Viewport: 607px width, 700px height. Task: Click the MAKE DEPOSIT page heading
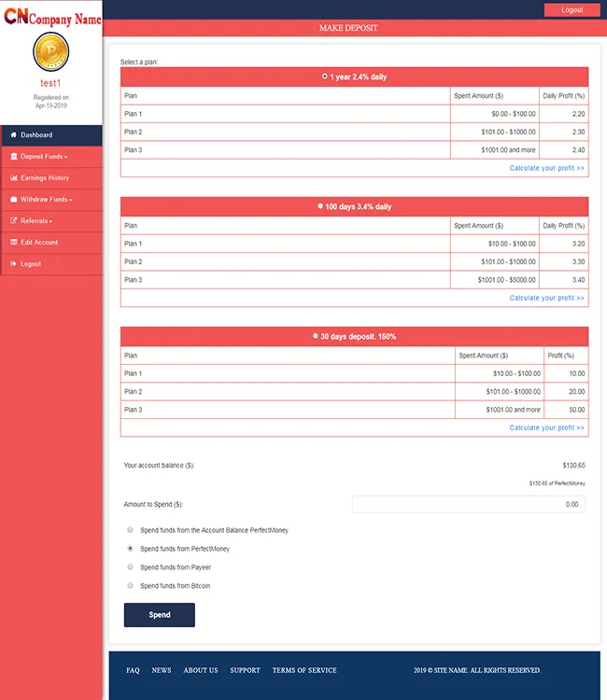tap(348, 28)
